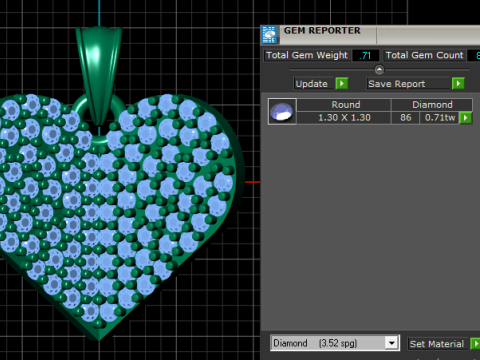Image resolution: width=480 pixels, height=360 pixels.
Task: Click the Total Gem Weight label
Action: (307, 55)
